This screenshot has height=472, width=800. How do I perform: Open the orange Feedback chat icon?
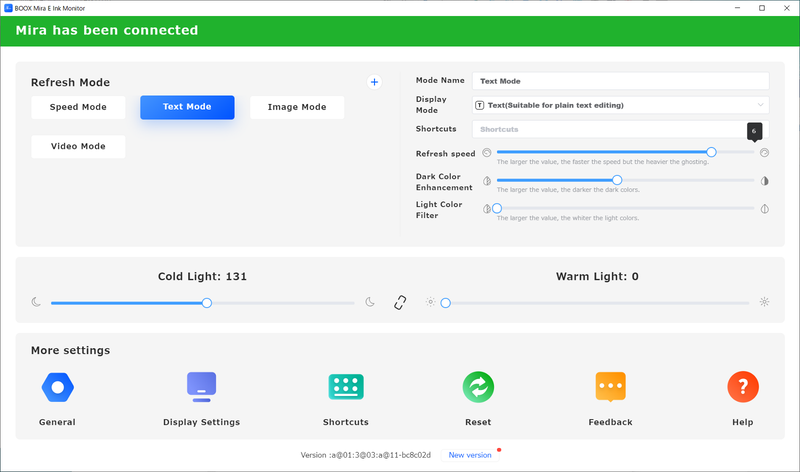(610, 387)
